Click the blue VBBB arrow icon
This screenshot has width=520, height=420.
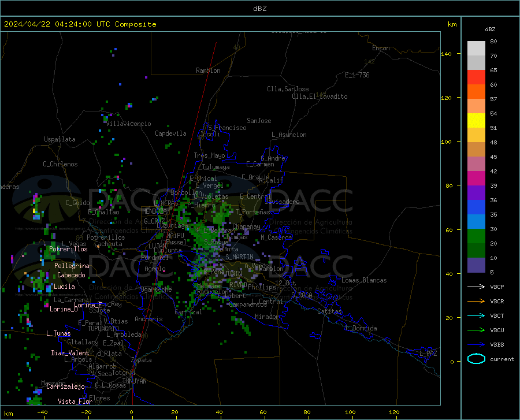coord(476,345)
